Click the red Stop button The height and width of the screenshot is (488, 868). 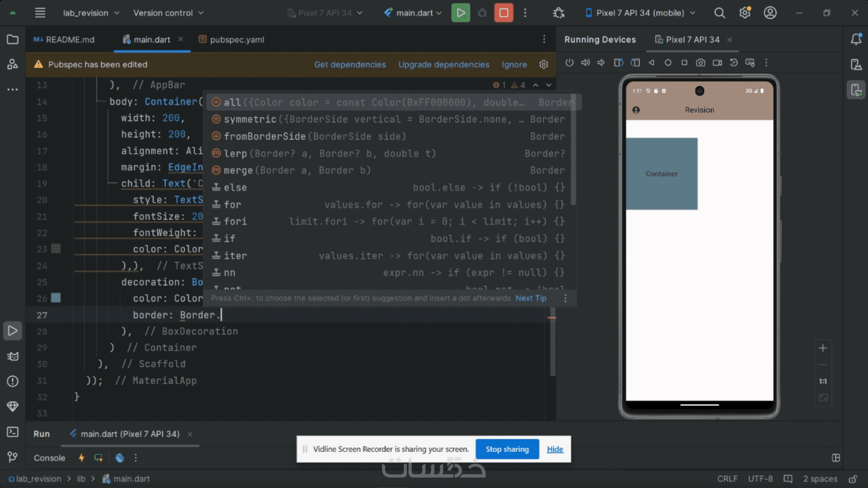504,13
